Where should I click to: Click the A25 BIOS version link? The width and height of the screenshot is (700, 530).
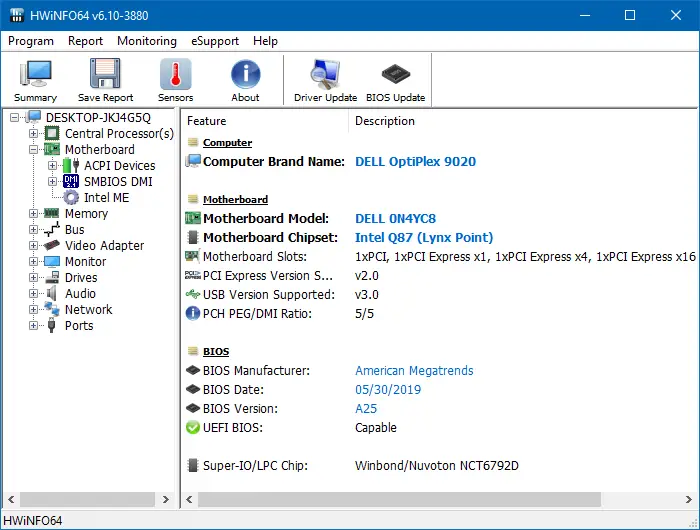pos(366,409)
